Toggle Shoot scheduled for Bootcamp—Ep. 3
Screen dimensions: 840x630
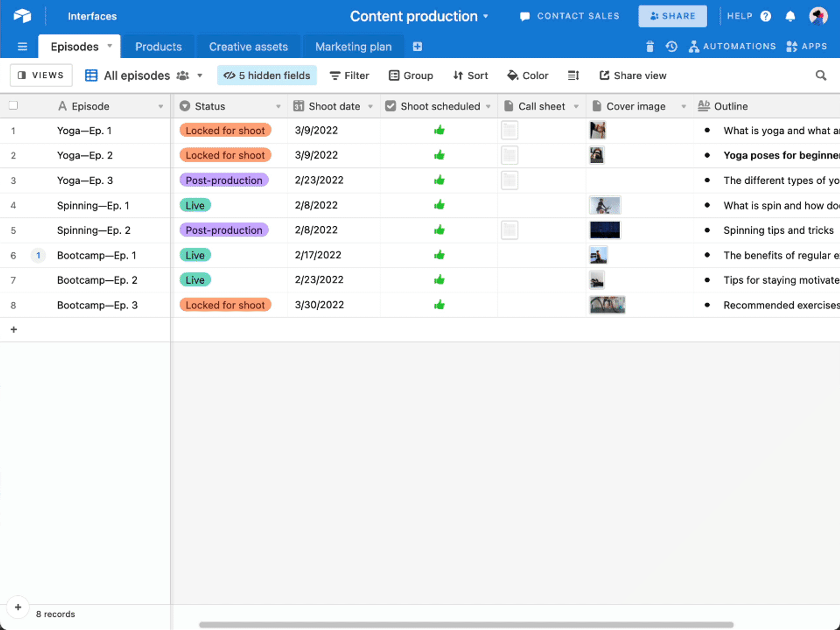coord(439,305)
